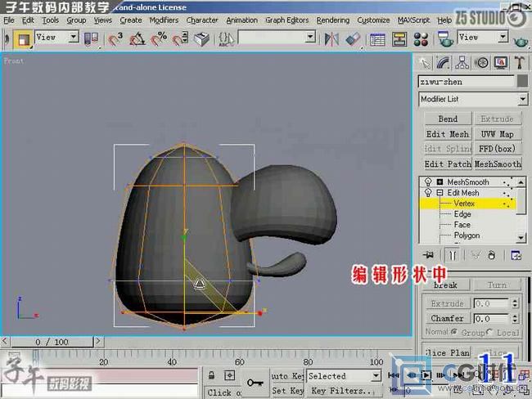
Task: Click the FFD(box) modifier button
Action: coord(498,149)
